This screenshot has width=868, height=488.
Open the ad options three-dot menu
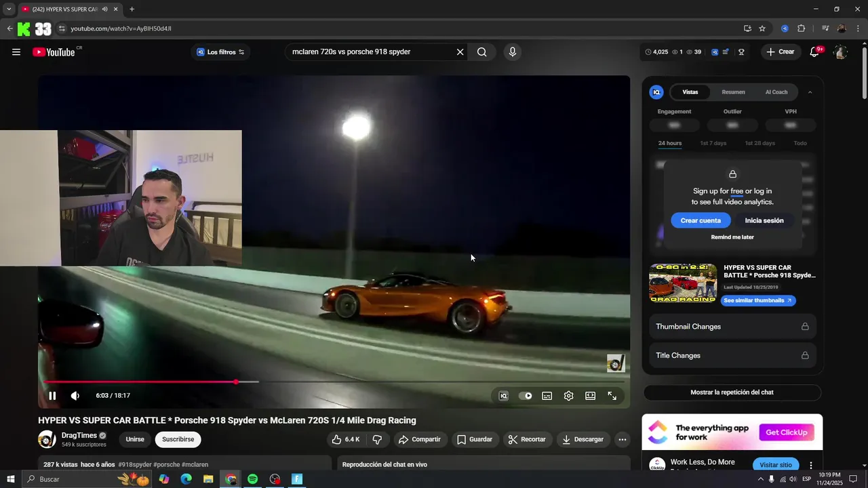811,466
